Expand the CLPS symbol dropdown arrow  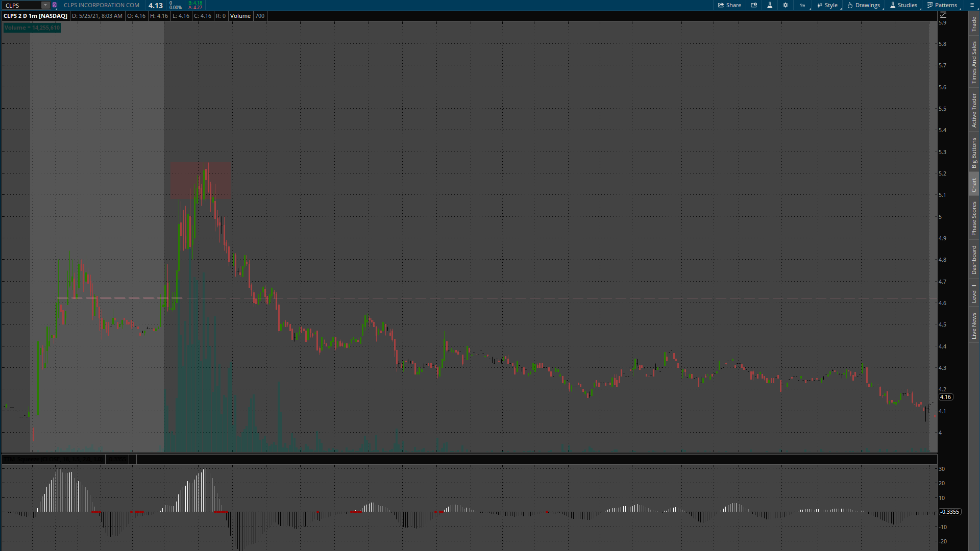tap(45, 5)
